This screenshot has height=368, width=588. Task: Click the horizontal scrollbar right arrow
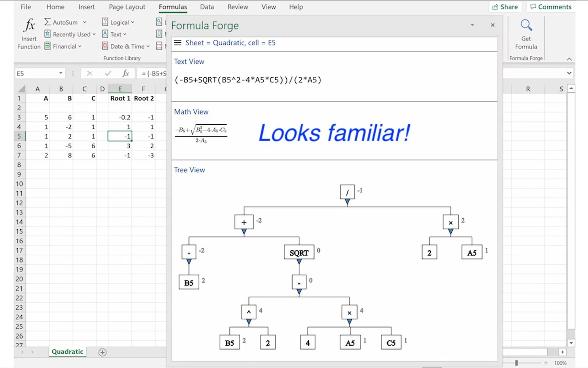coord(562,352)
